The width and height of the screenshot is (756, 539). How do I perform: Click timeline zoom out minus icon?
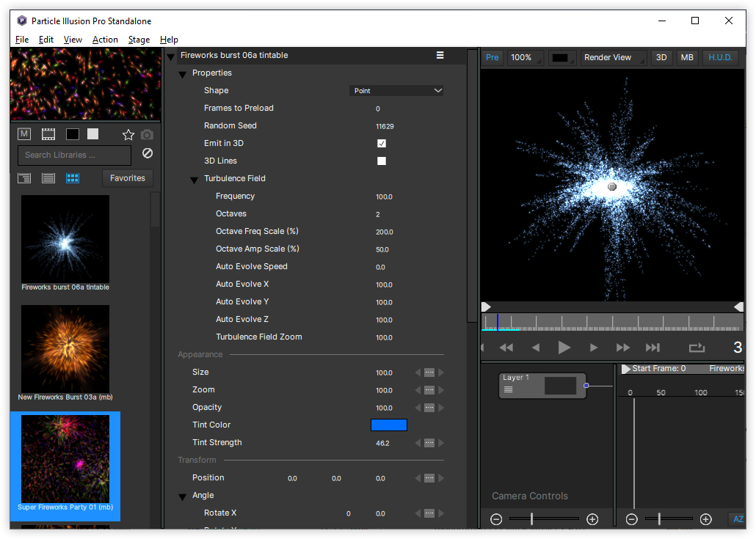pyautogui.click(x=632, y=518)
